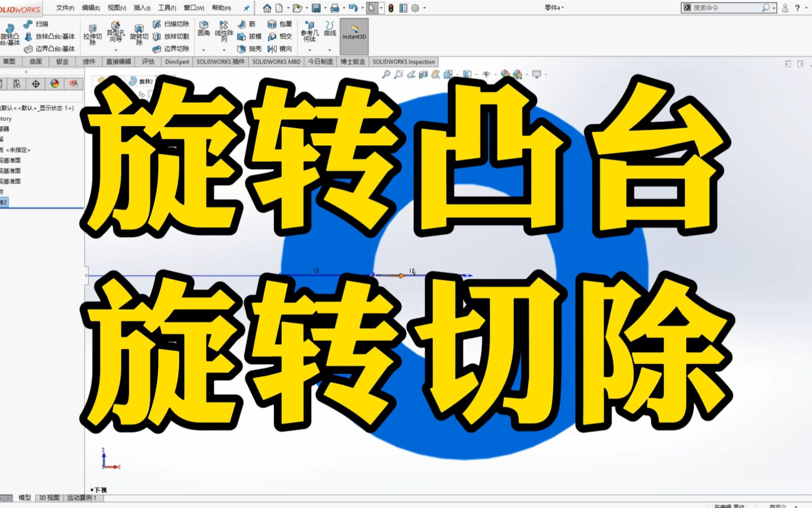
Task: Toggle section view in the heads-up toolbar
Action: [x=423, y=74]
